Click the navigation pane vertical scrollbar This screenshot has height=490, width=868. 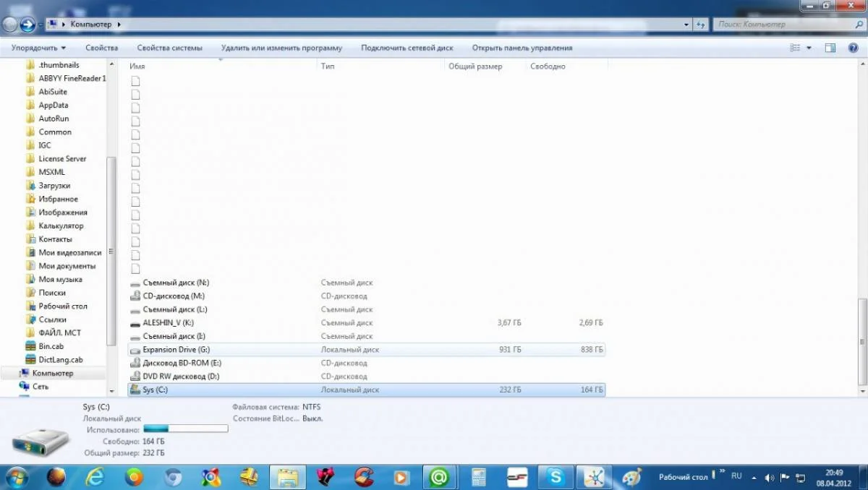coord(111,251)
